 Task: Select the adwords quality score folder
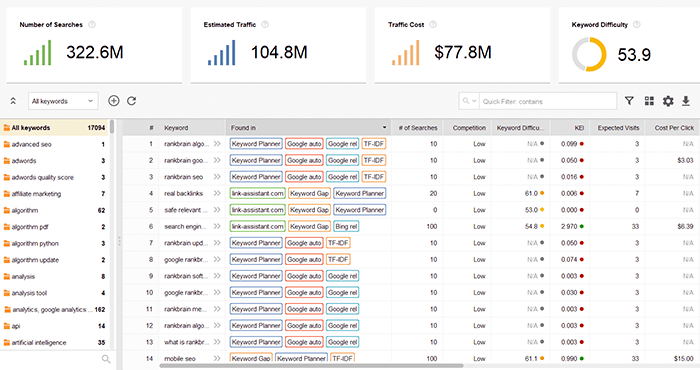coord(54,177)
